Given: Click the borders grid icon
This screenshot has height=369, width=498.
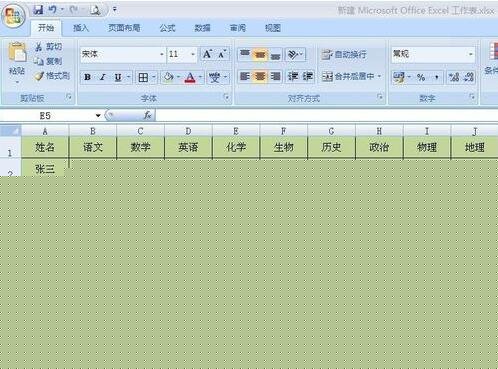Looking at the screenshot, I should [x=143, y=78].
